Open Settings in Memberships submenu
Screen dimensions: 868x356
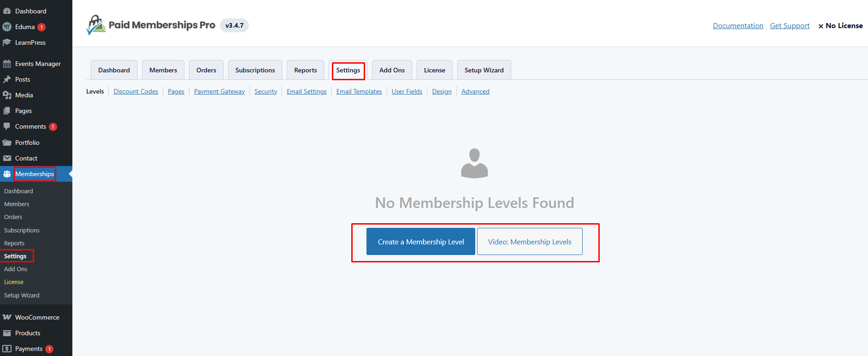coord(15,256)
